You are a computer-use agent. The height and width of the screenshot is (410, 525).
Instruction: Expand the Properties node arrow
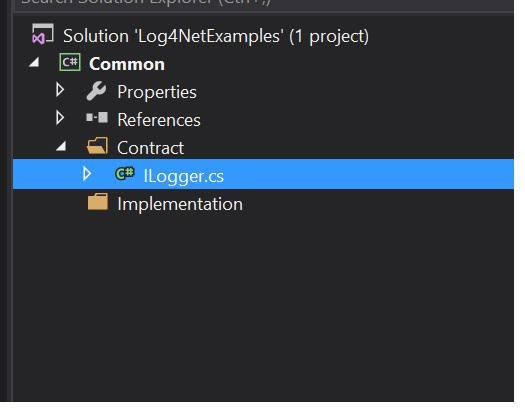[60, 90]
